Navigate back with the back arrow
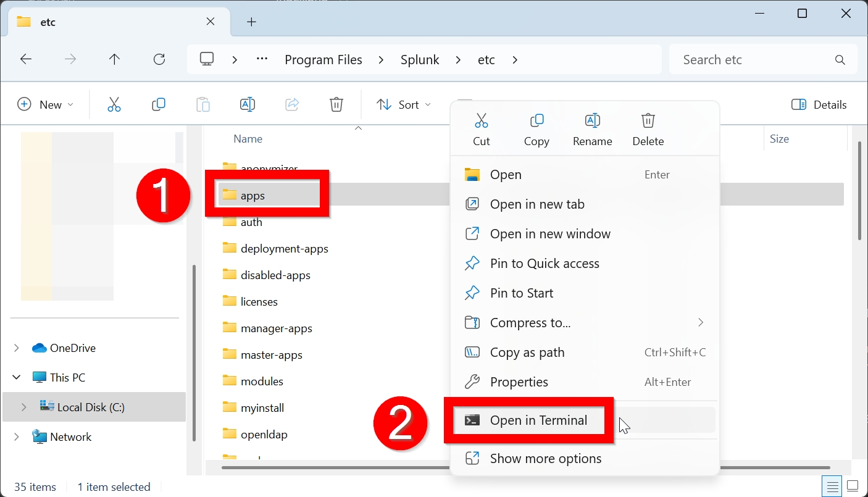 coord(26,59)
